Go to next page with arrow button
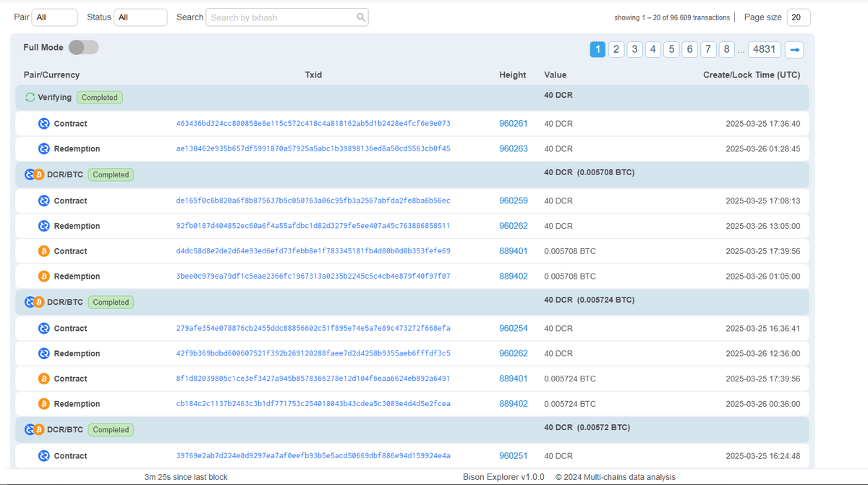868x485 pixels. tap(794, 50)
